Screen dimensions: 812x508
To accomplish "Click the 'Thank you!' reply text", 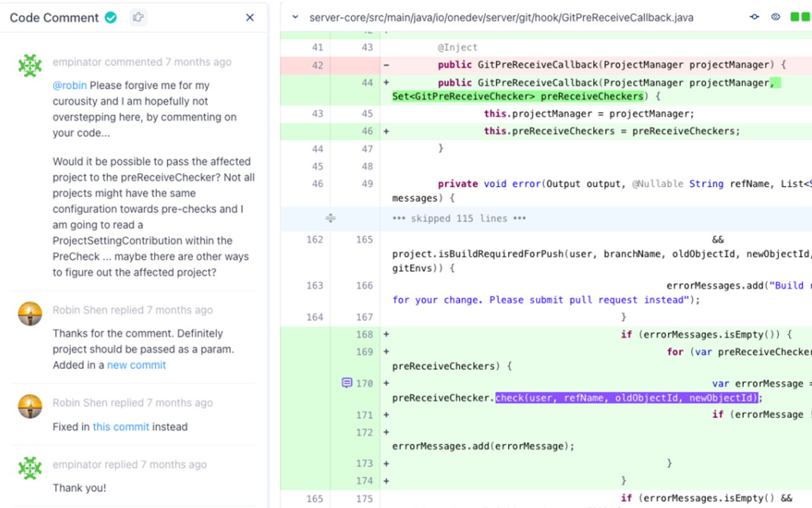I will (79, 488).
